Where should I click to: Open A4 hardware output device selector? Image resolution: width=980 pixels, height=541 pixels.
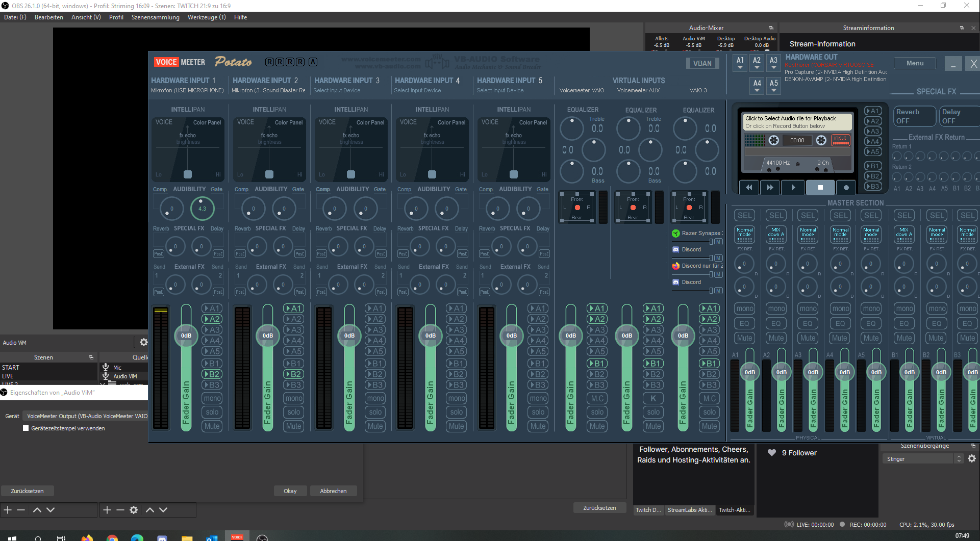point(757,86)
